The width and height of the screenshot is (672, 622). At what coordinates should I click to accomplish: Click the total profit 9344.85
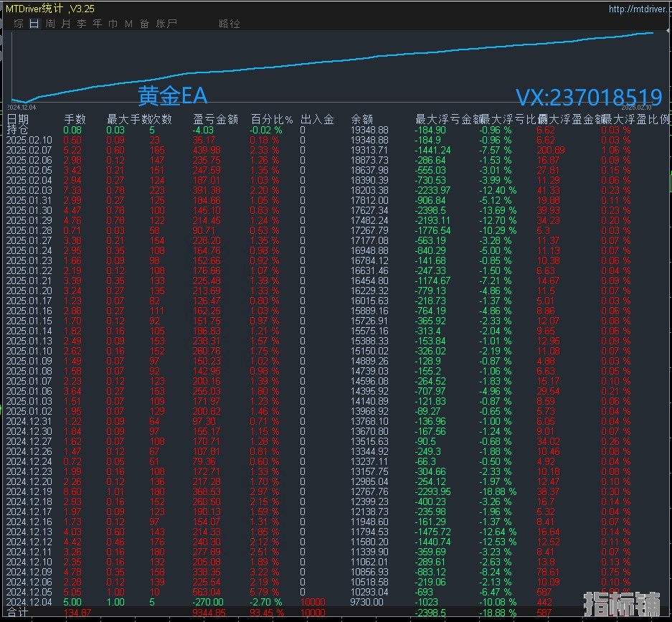[x=209, y=613]
